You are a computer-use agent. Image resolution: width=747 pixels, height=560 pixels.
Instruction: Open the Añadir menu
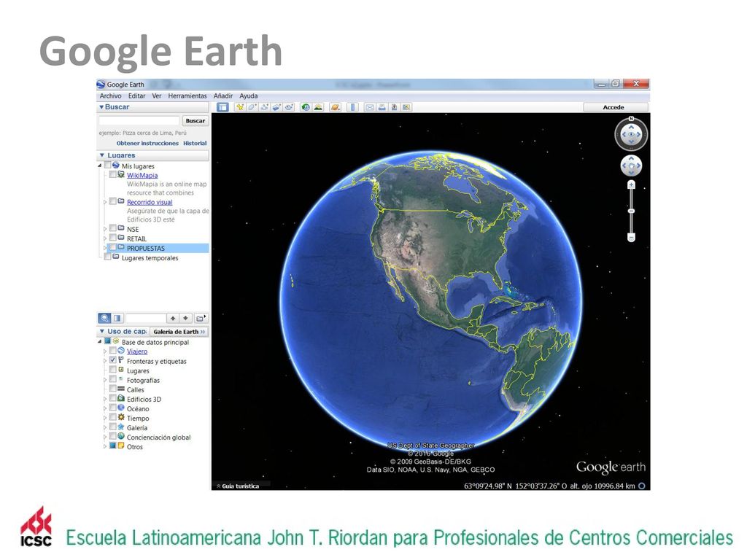pos(223,96)
